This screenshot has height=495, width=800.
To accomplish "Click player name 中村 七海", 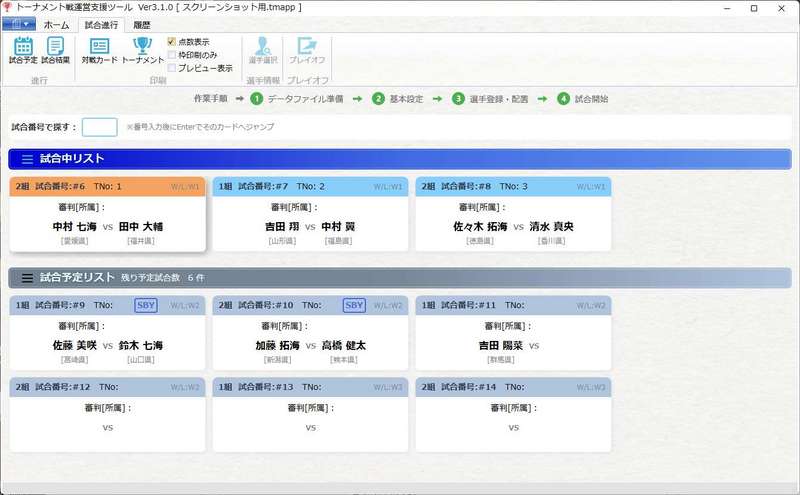I will pyautogui.click(x=74, y=227).
